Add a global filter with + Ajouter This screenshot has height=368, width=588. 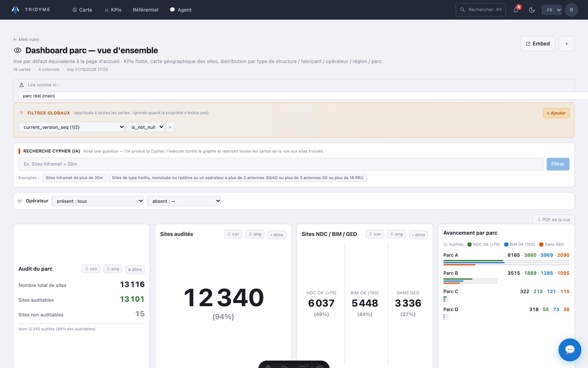(556, 113)
